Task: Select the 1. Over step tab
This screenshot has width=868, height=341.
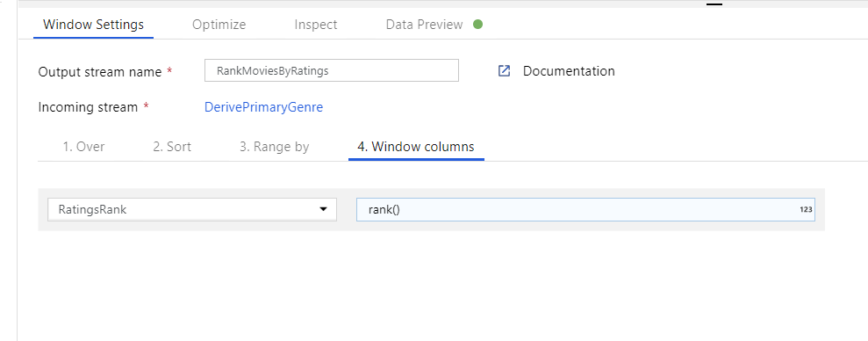Action: pyautogui.click(x=83, y=147)
